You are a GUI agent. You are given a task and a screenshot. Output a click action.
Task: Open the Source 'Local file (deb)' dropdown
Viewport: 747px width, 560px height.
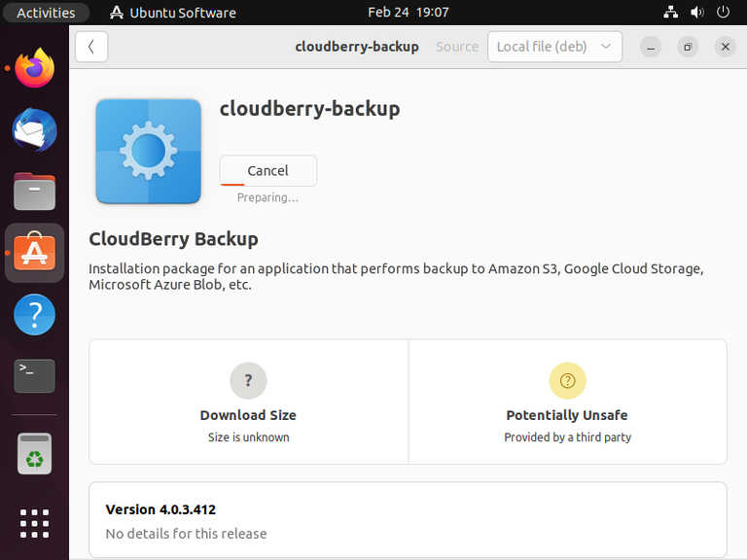click(x=554, y=47)
